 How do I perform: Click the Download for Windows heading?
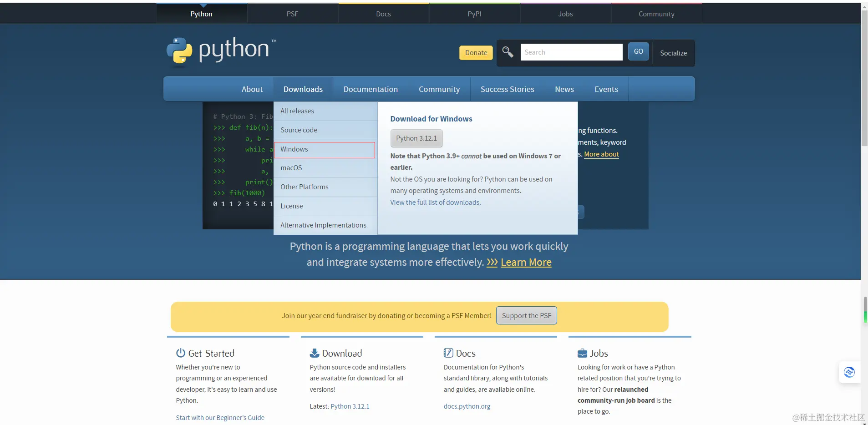click(x=431, y=119)
